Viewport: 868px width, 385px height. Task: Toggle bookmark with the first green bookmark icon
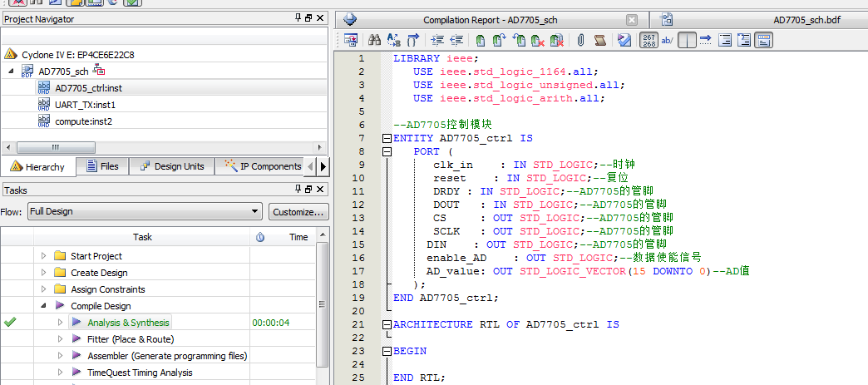coord(481,39)
